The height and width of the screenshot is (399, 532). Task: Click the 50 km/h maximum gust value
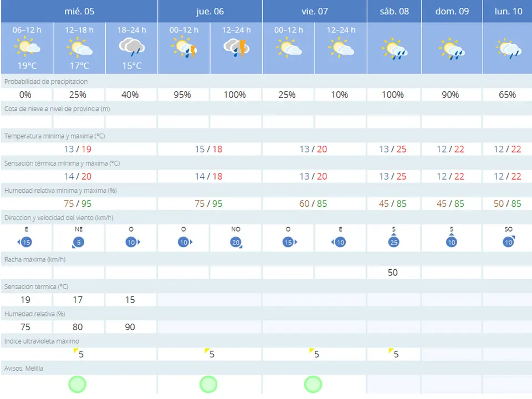(x=392, y=273)
